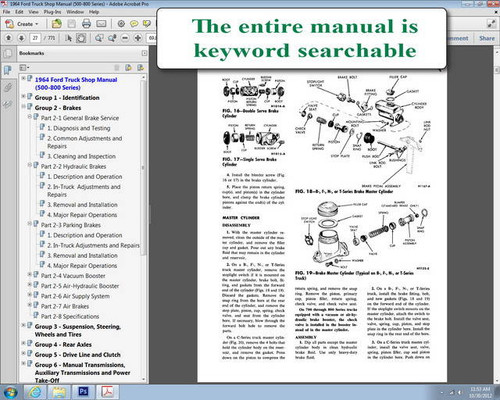This screenshot has height=400, width=500.
Task: Expand Part 2-6 Air Supply System node
Action: click(x=30, y=294)
